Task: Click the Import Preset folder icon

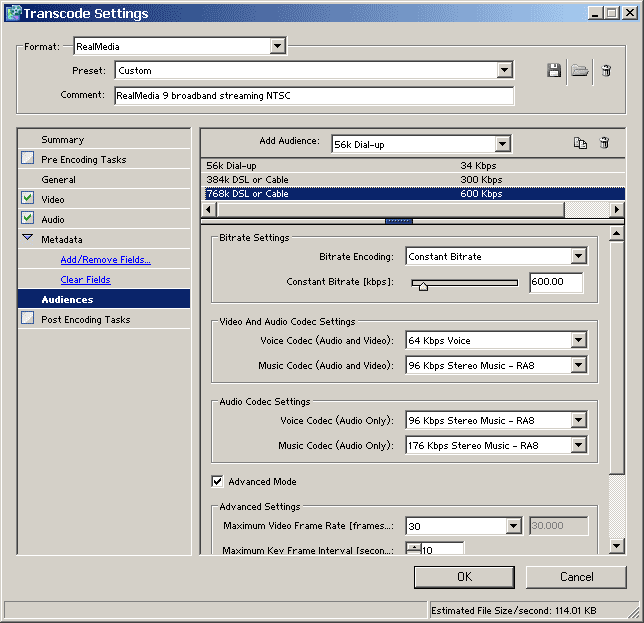Action: tap(580, 71)
